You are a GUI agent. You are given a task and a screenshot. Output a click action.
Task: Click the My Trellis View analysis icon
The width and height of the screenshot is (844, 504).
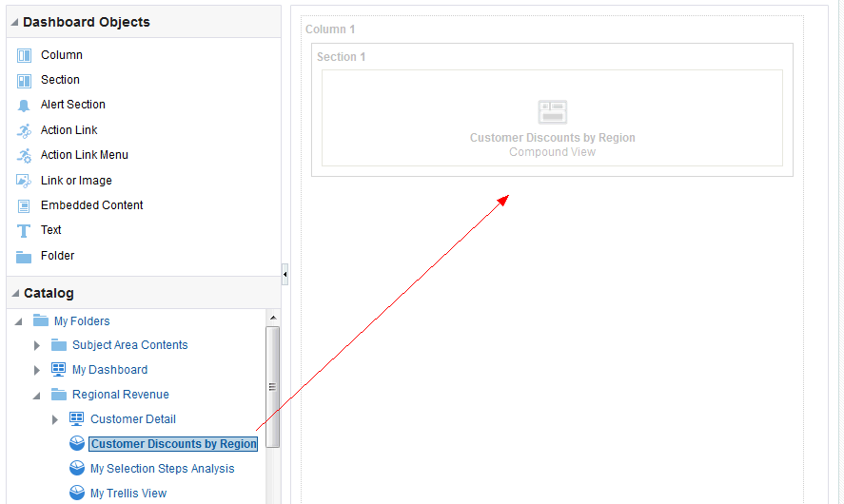(x=77, y=493)
